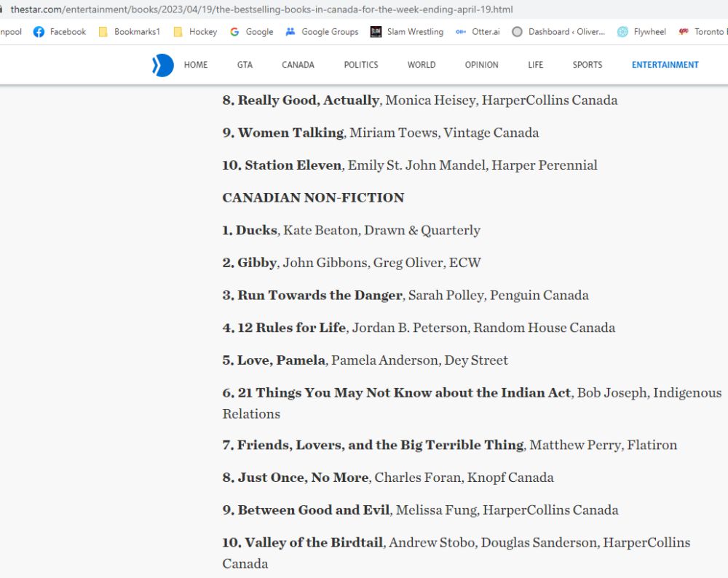The image size is (728, 578).
Task: Click the 'Between Good and Evil' entry
Action: point(420,510)
